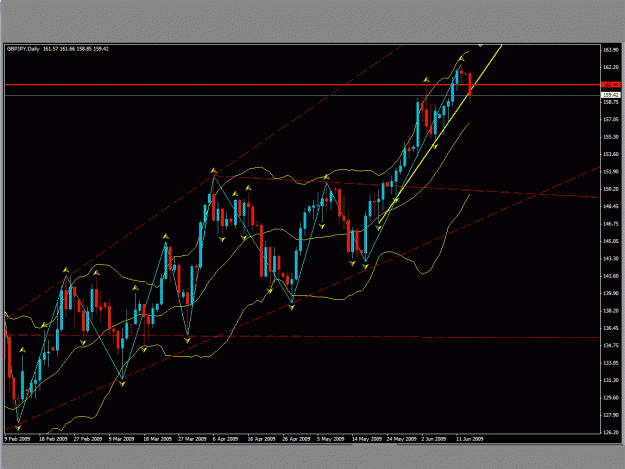This screenshot has width=625, height=469.
Task: Click the 141.60 price axis label
Action: [x=611, y=276]
